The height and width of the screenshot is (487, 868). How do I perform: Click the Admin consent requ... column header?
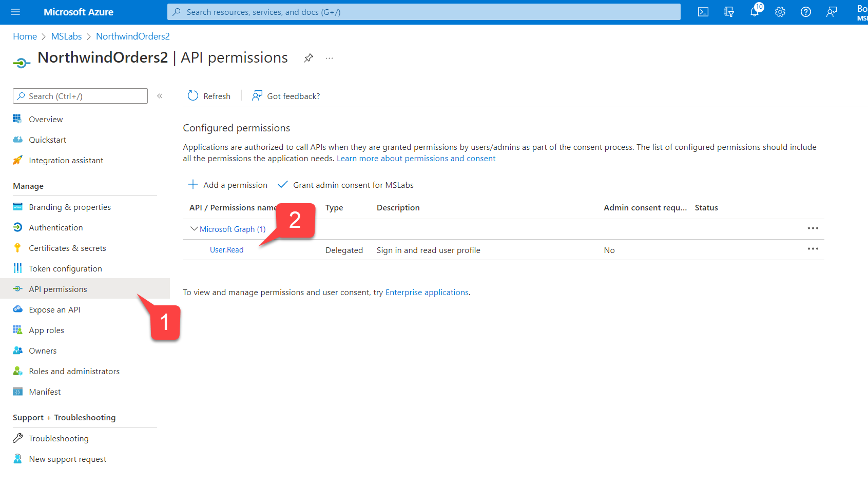[645, 207]
